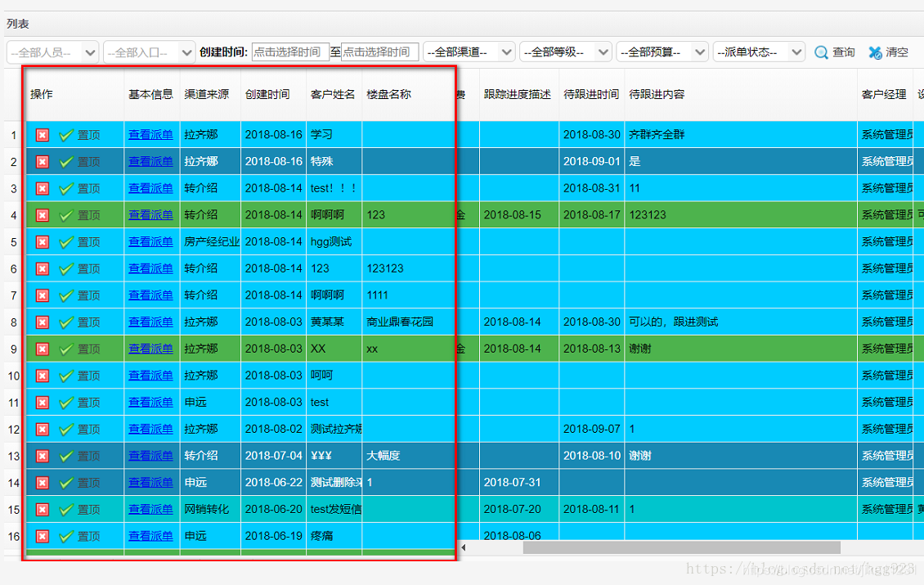924x585 pixels.
Task: Select the row number 10 cell
Action: click(x=14, y=376)
